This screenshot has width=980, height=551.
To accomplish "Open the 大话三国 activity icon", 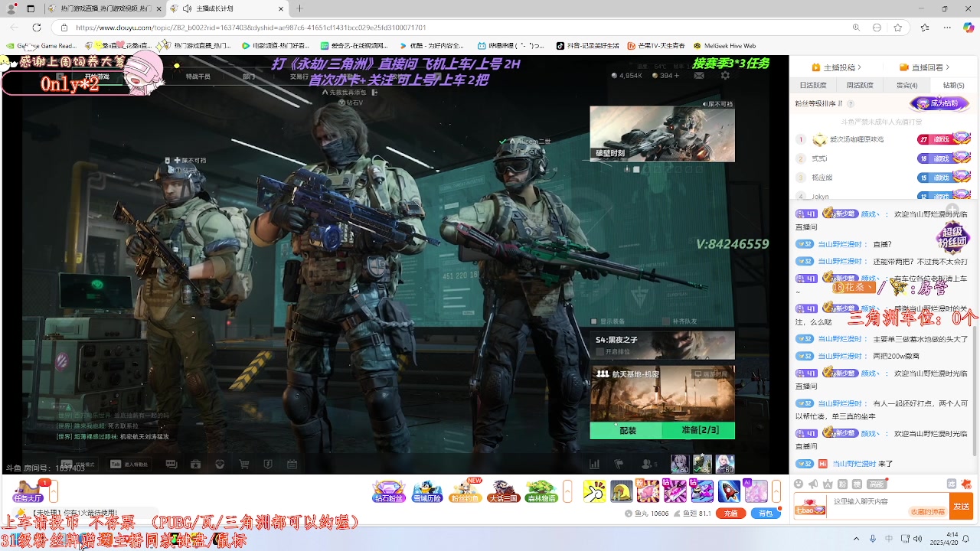I will pos(503,491).
